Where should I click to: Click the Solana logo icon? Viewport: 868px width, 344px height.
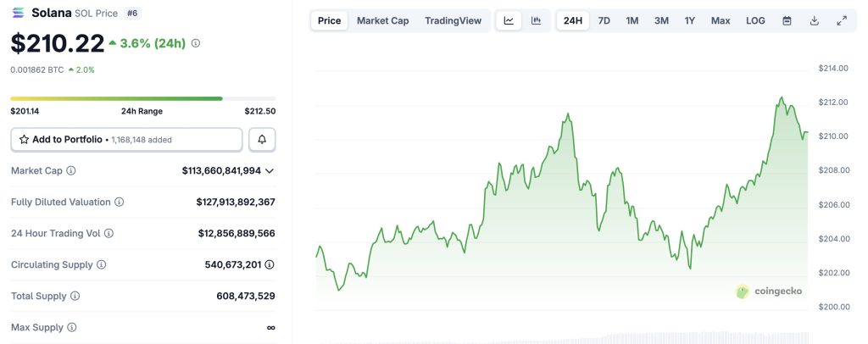click(18, 13)
